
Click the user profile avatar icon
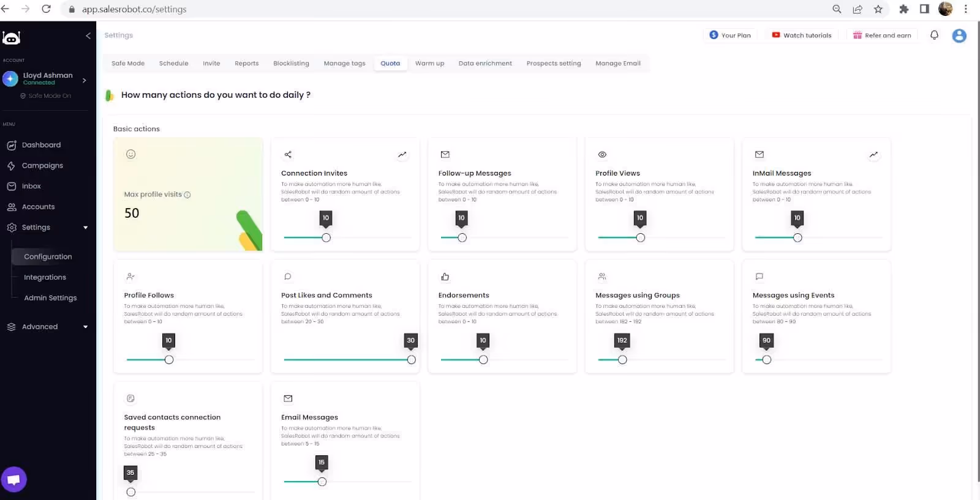[x=959, y=35]
